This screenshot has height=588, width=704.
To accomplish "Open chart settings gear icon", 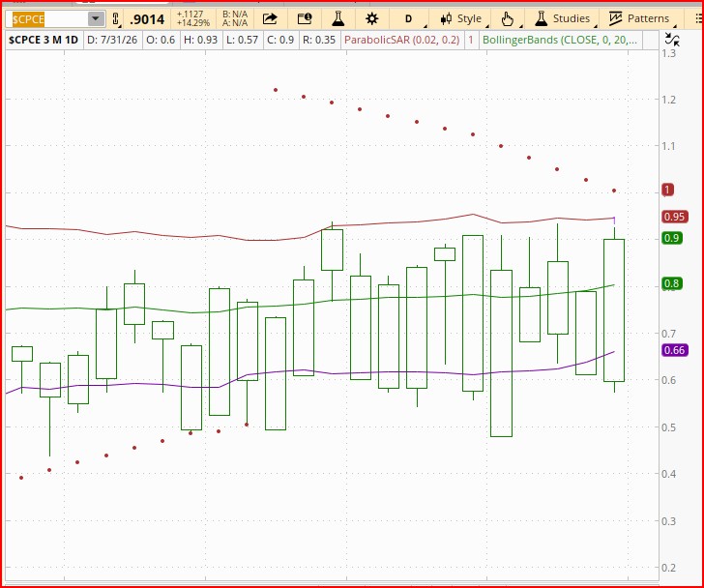I will point(371,18).
